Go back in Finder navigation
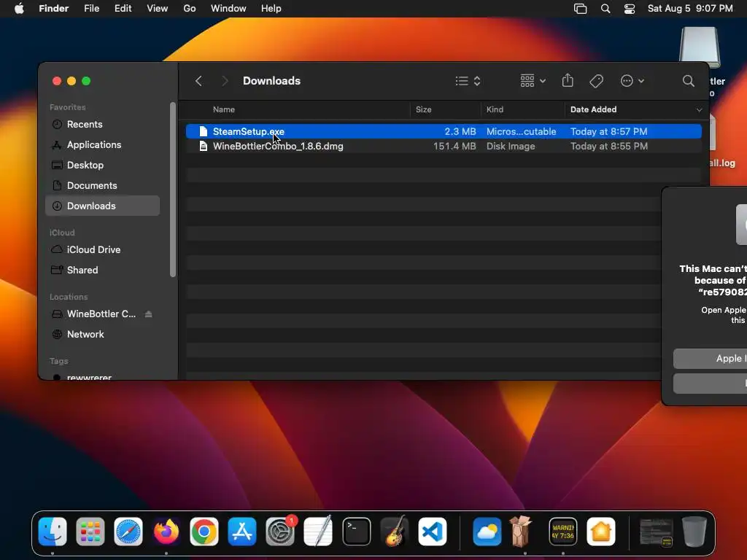The height and width of the screenshot is (560, 747). (x=198, y=81)
